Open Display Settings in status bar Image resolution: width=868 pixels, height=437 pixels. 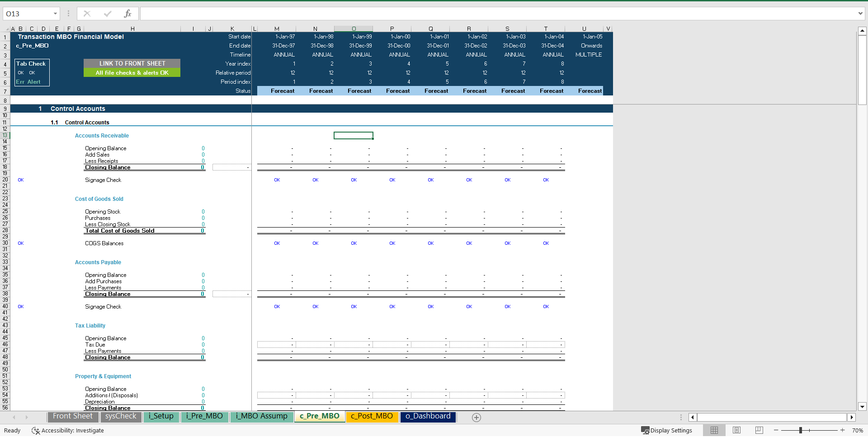click(x=666, y=431)
